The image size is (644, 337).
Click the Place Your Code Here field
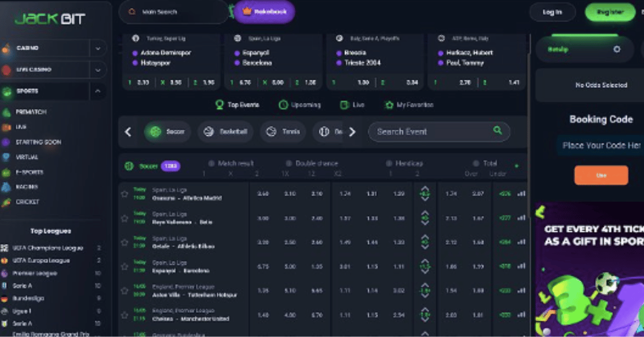coord(600,145)
